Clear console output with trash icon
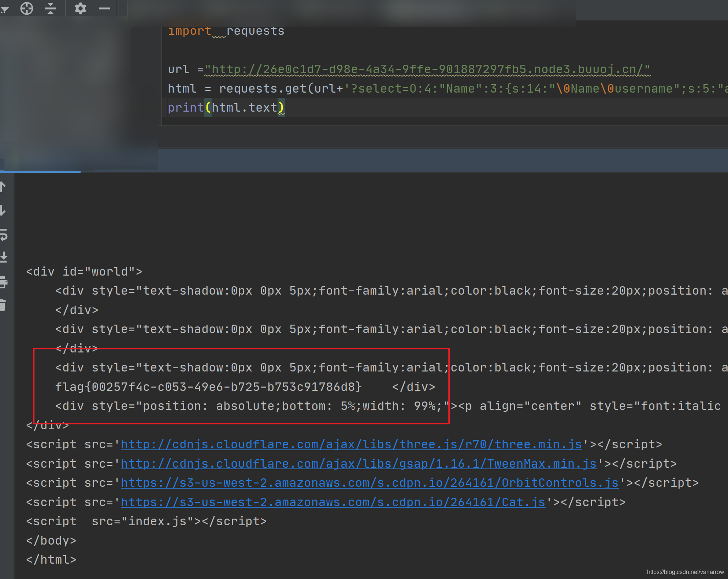The image size is (728, 579). point(3,305)
